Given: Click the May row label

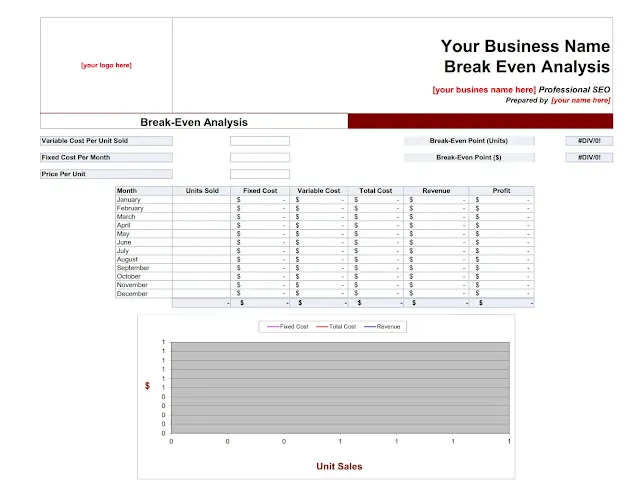Looking at the screenshot, I should (123, 234).
